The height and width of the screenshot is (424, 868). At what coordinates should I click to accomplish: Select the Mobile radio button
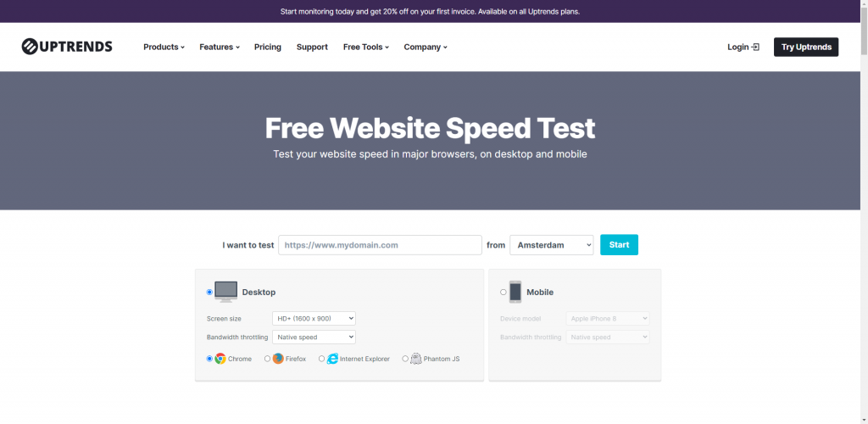(504, 293)
